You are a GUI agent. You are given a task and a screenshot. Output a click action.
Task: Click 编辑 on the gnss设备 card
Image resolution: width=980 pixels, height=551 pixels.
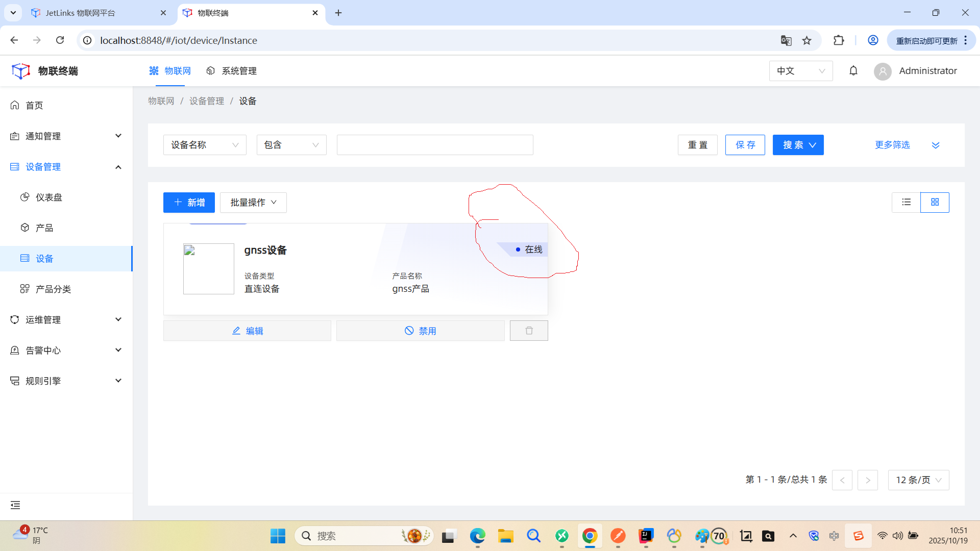pos(248,330)
